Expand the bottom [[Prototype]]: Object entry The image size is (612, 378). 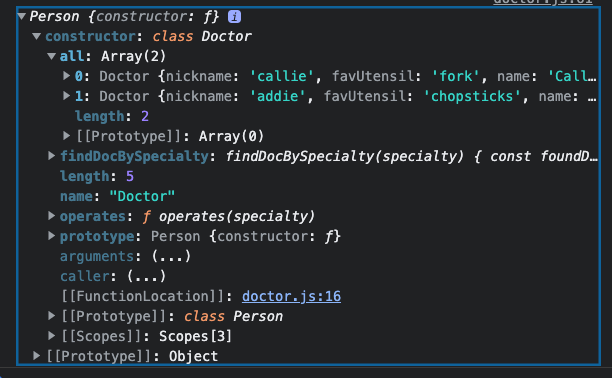tap(37, 355)
